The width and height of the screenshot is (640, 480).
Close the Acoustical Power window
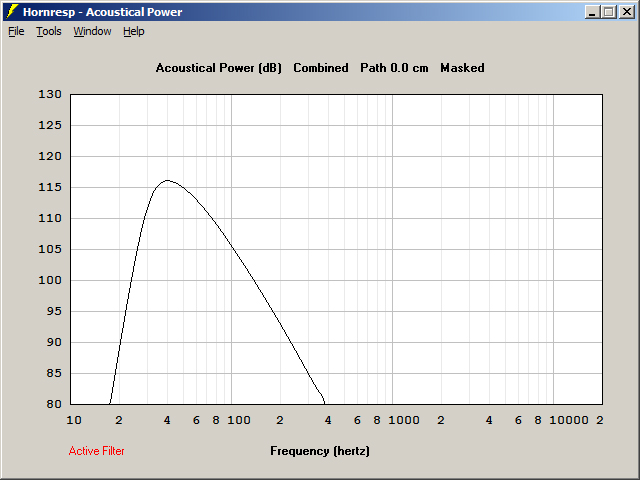[627, 12]
